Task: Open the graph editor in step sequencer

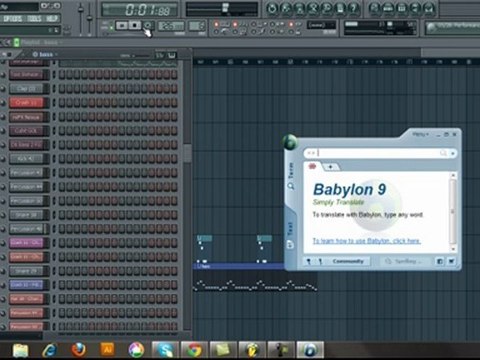Action: pos(160,55)
